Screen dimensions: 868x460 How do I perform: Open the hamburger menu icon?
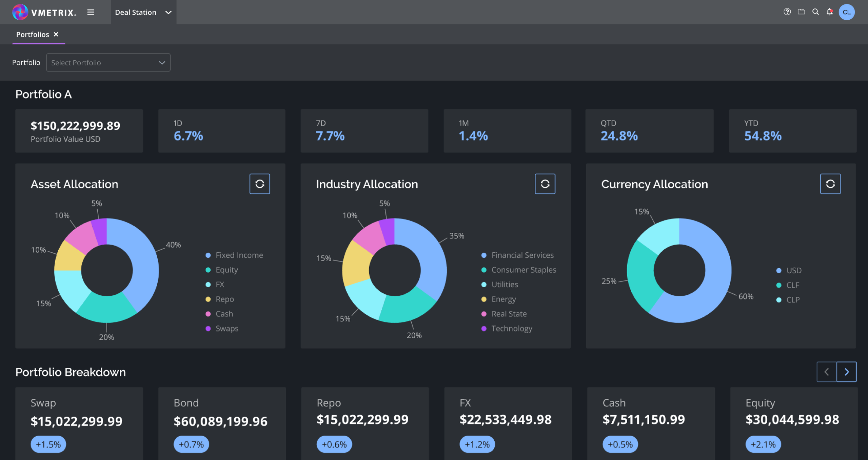(91, 12)
